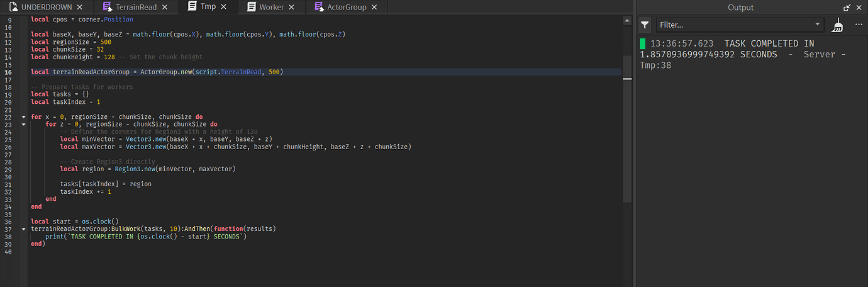This screenshot has height=287, width=868.
Task: Close the Tmp tab
Action: [225, 8]
